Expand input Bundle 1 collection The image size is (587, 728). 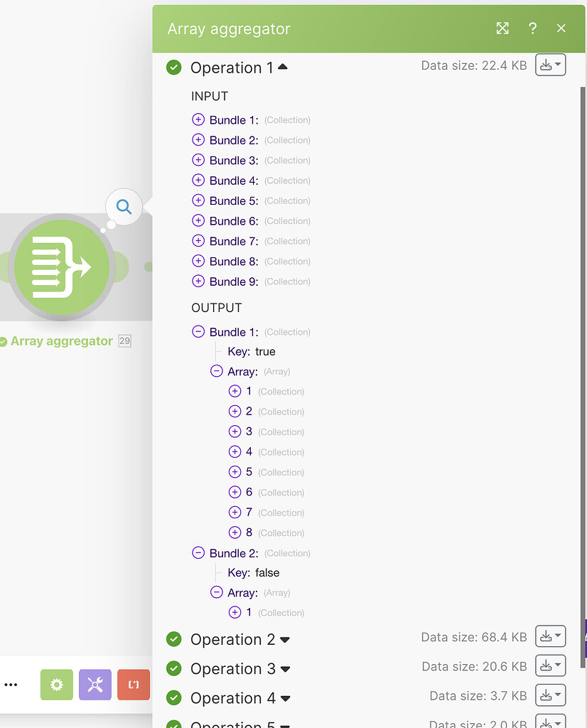click(198, 119)
